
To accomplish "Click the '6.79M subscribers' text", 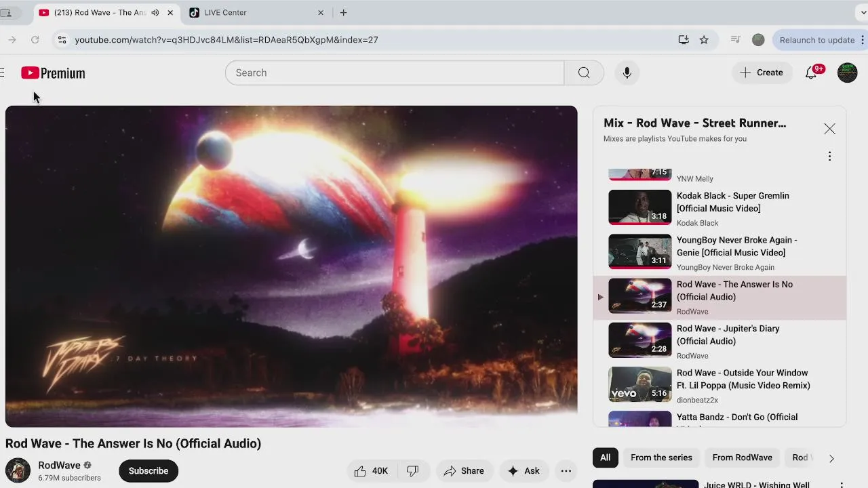I will coord(69,478).
